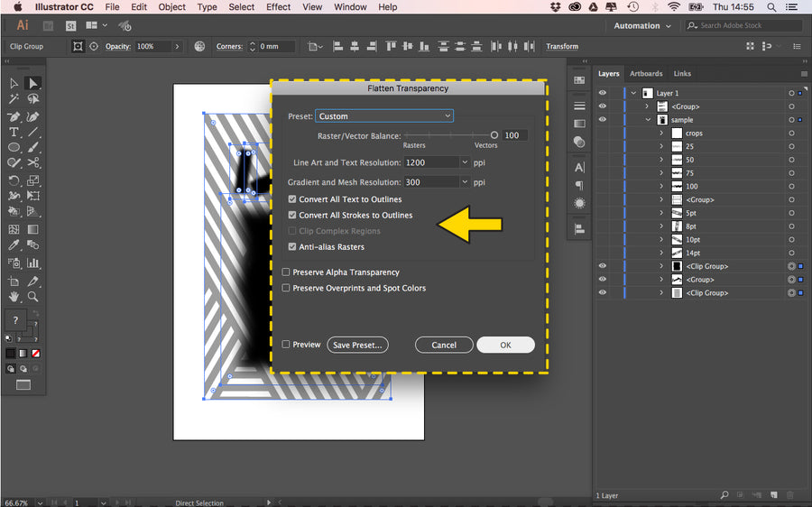Open the Align panel icon
The width and height of the screenshot is (812, 507).
579,227
